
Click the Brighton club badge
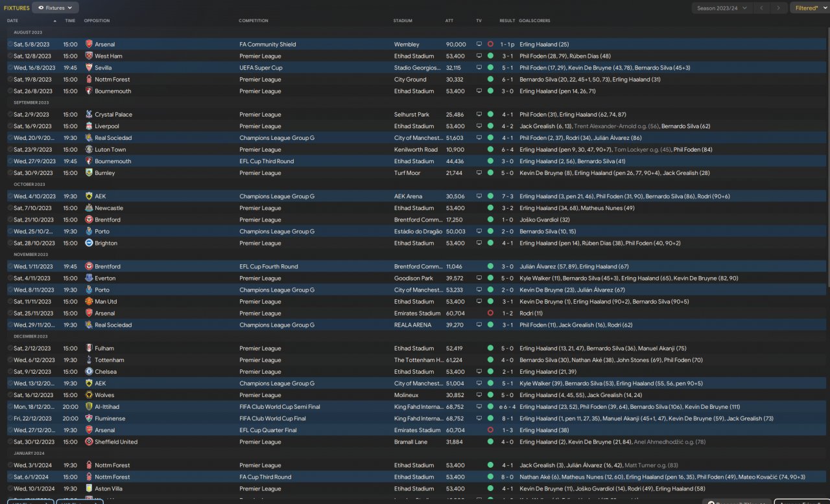click(89, 243)
